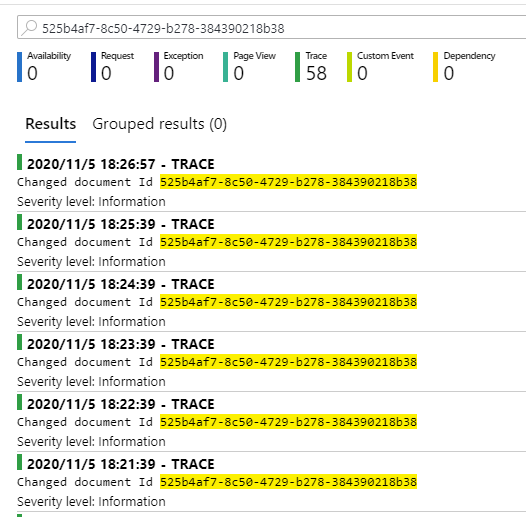The height and width of the screenshot is (517, 526).
Task: Open the trace entry at 18:25:39
Action: (121, 224)
